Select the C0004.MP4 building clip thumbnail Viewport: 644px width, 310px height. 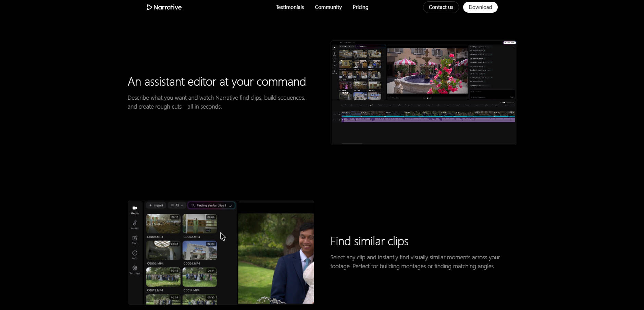coord(199,250)
